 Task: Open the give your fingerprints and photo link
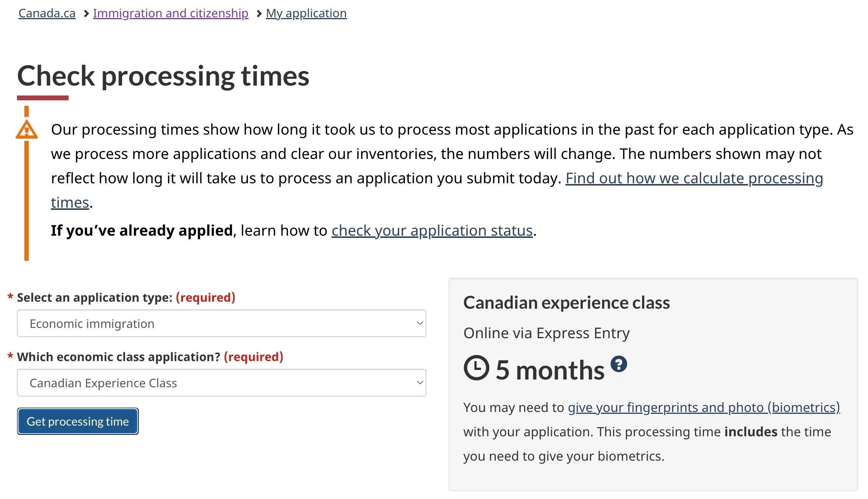point(704,407)
